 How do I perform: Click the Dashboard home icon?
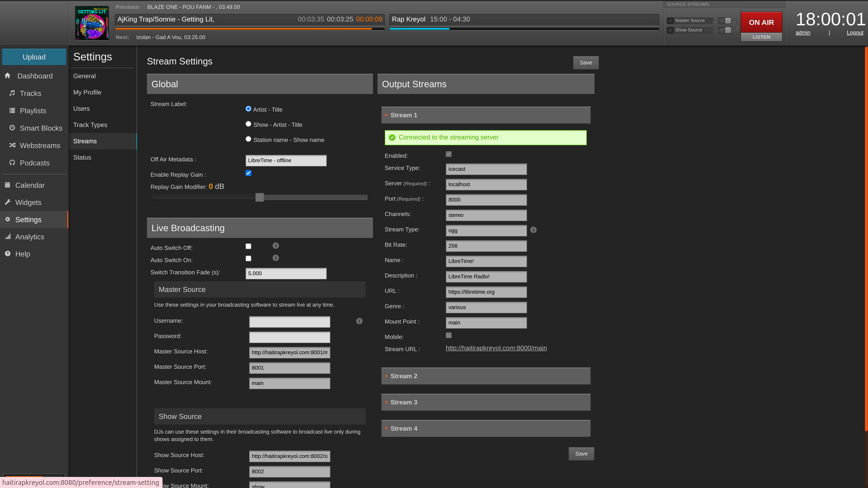(8, 76)
